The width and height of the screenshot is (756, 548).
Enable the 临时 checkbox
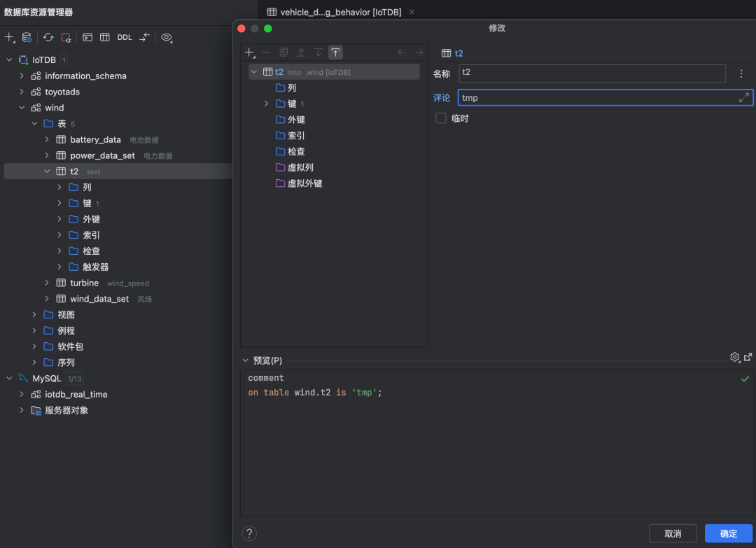pos(441,118)
